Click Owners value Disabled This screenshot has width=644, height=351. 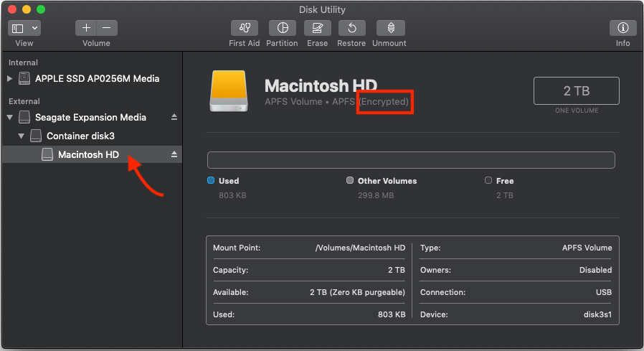595,270
